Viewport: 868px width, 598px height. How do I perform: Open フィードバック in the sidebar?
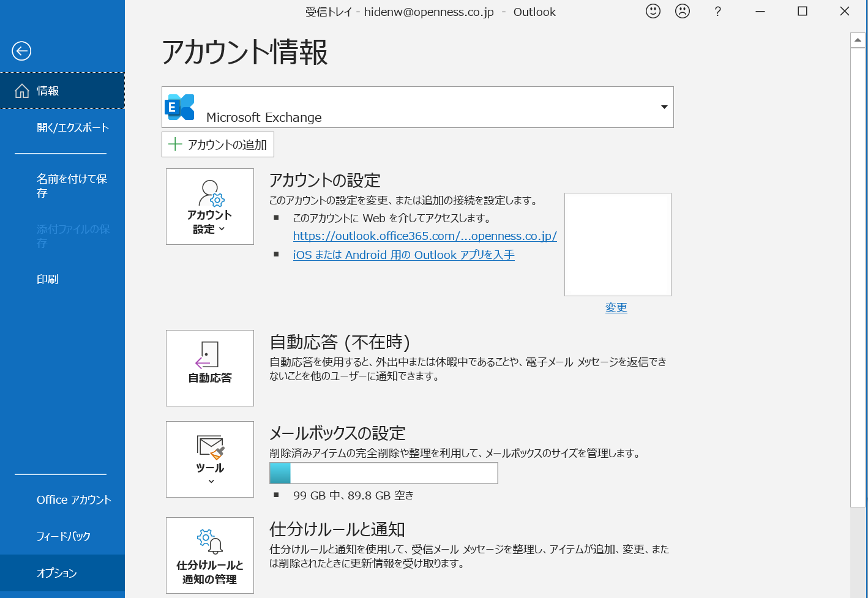[62, 536]
